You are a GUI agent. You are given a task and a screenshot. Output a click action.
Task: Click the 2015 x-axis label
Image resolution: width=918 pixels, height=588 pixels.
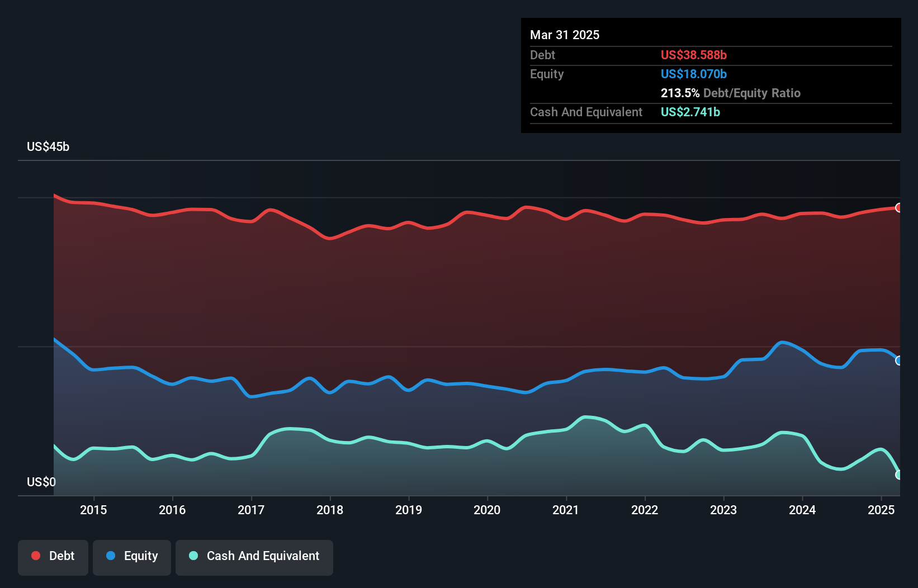(x=93, y=510)
